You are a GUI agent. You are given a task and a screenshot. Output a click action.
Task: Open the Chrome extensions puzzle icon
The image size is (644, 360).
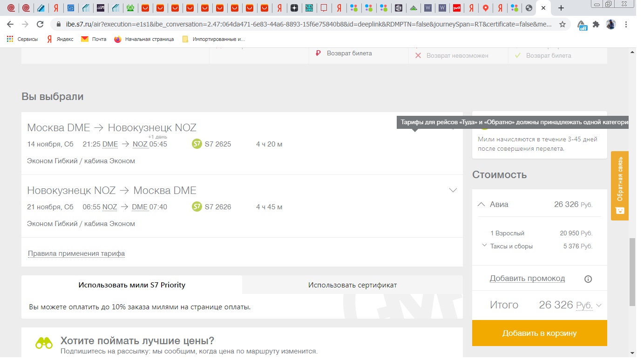pyautogui.click(x=596, y=24)
